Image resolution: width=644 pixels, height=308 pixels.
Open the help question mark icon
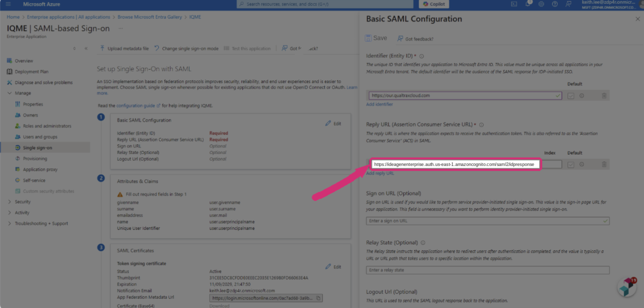tap(555, 4)
